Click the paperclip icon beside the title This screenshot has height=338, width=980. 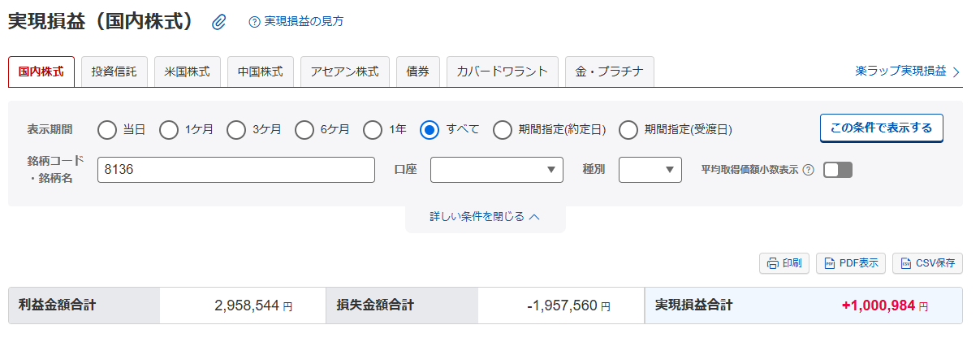(218, 22)
